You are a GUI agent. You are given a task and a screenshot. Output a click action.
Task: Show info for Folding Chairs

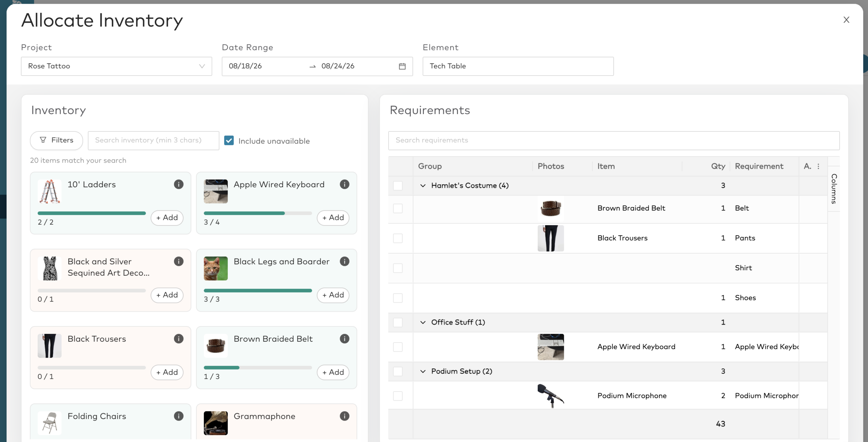pos(179,416)
